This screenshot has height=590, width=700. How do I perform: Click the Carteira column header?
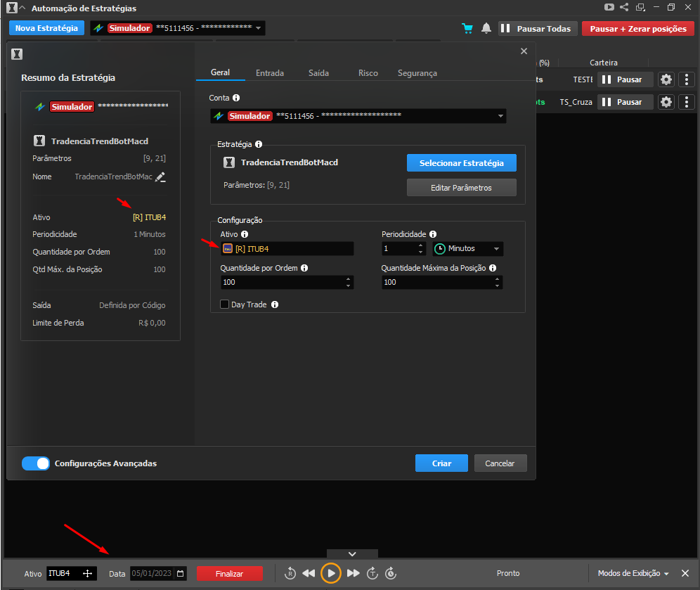pos(604,63)
